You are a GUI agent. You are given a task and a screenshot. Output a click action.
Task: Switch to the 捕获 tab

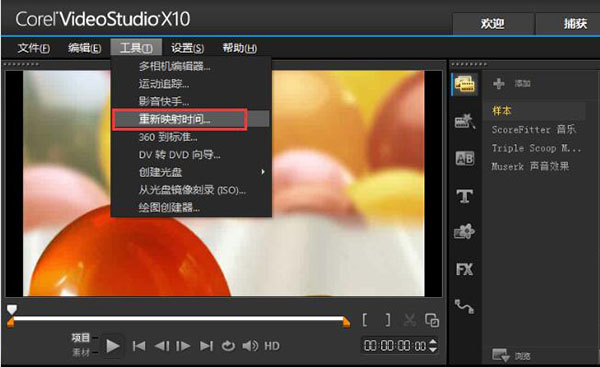coord(568,24)
